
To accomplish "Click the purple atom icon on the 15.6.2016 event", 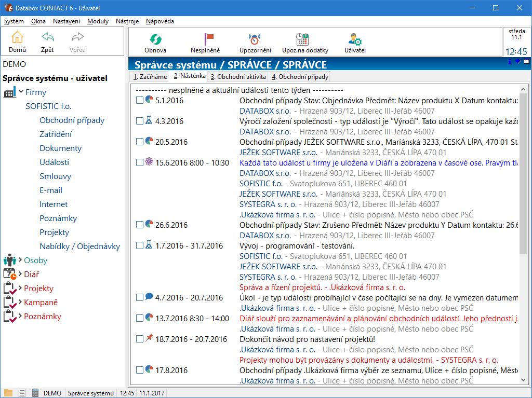I will coord(149,161).
